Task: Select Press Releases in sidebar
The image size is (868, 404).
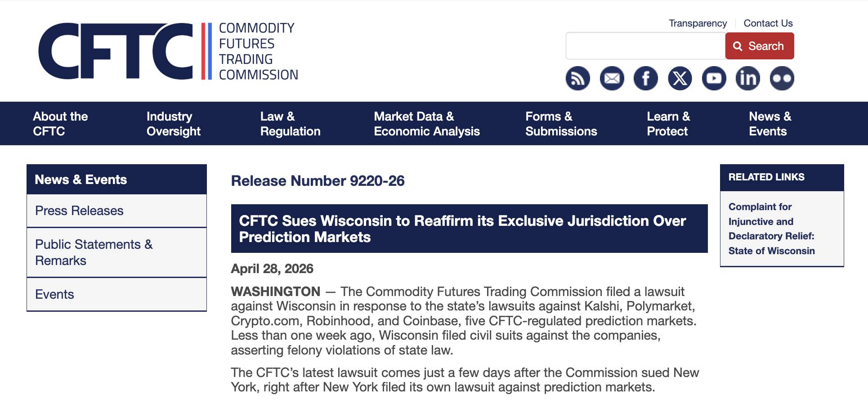Action: click(x=79, y=211)
